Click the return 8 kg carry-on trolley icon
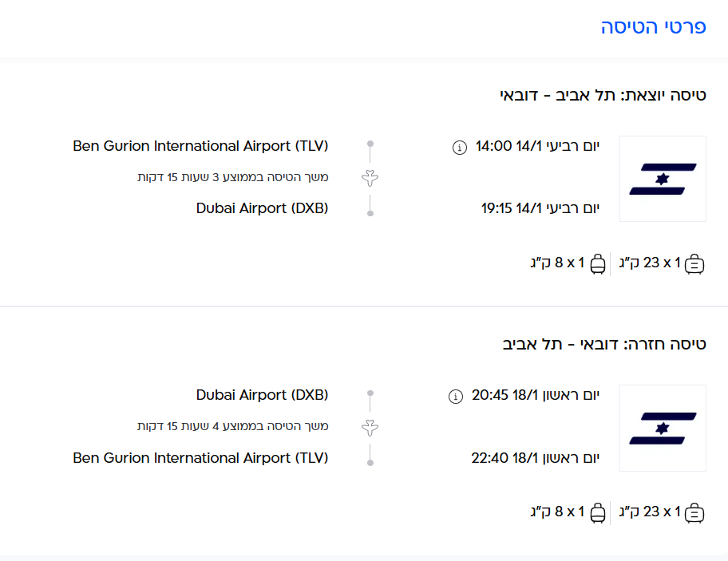 tap(597, 513)
